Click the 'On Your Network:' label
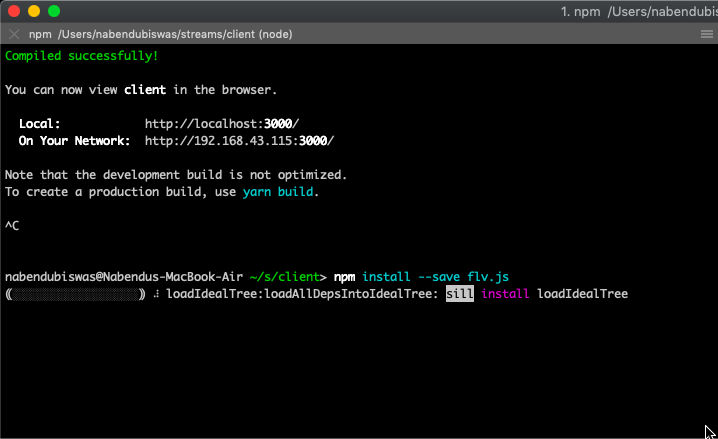This screenshot has width=718, height=439. 74,141
